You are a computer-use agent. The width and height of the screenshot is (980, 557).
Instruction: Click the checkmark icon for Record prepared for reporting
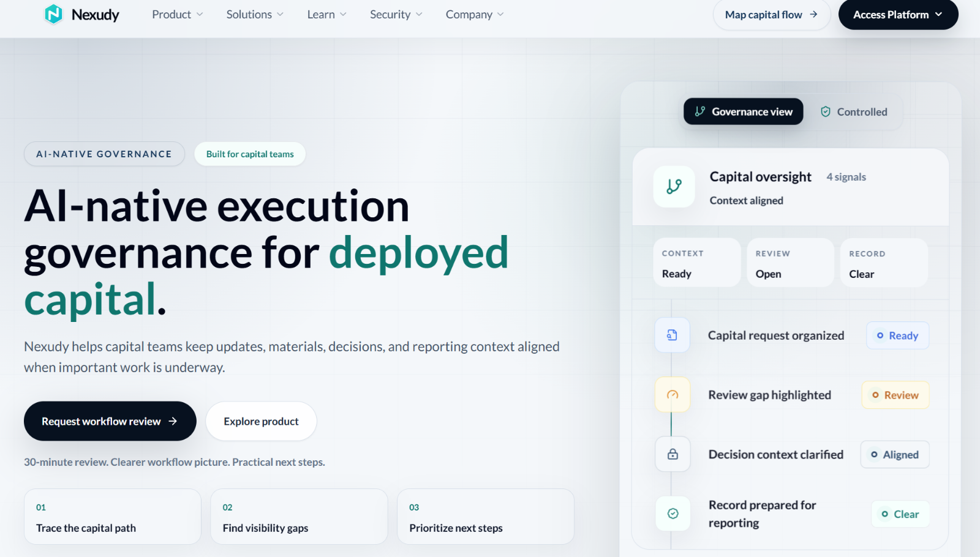pyautogui.click(x=673, y=514)
